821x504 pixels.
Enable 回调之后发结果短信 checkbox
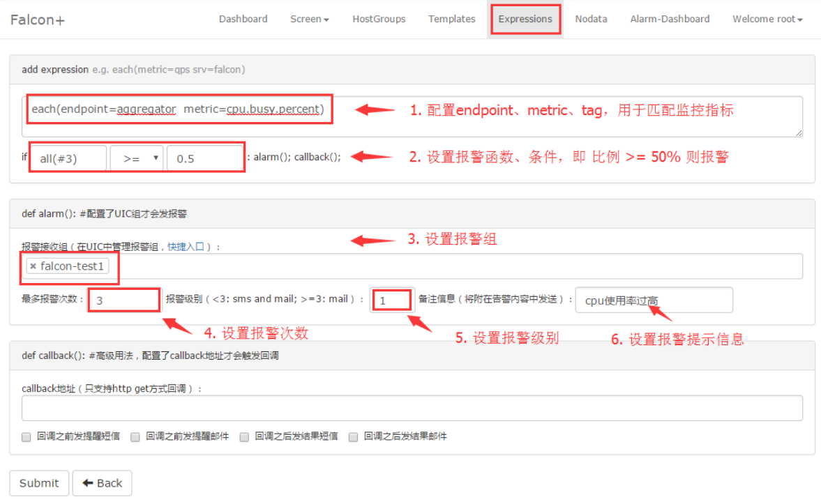point(243,436)
